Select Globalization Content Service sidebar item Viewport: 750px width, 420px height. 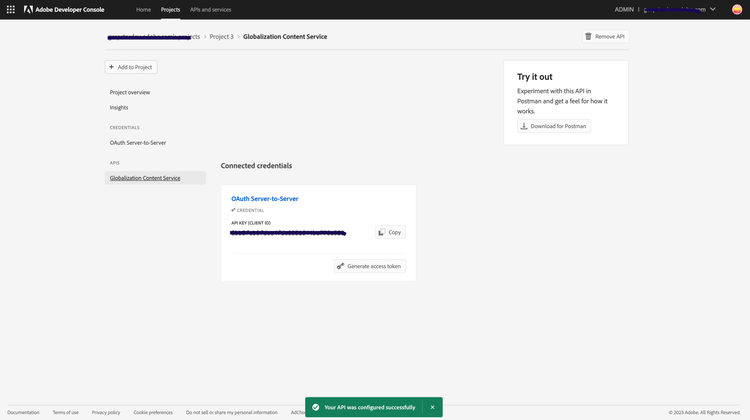pos(155,178)
